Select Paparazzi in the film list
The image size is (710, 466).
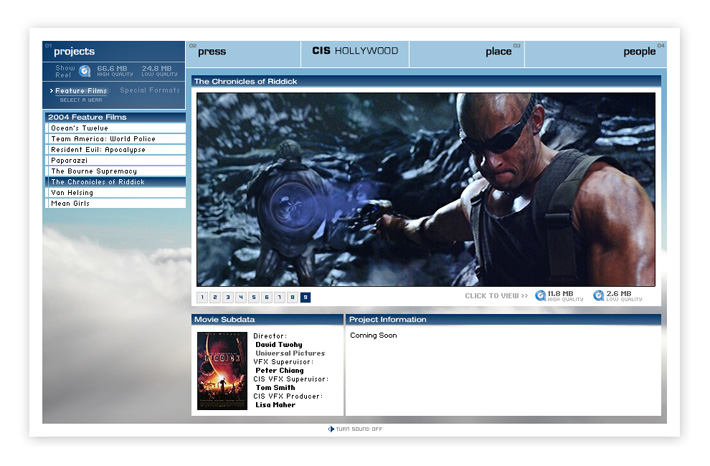click(115, 161)
